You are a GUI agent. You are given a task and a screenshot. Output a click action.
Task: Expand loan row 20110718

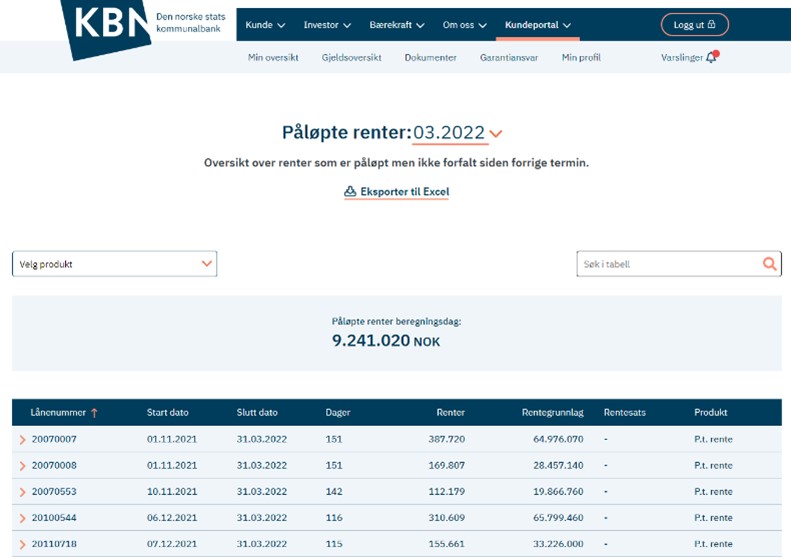pyautogui.click(x=22, y=544)
